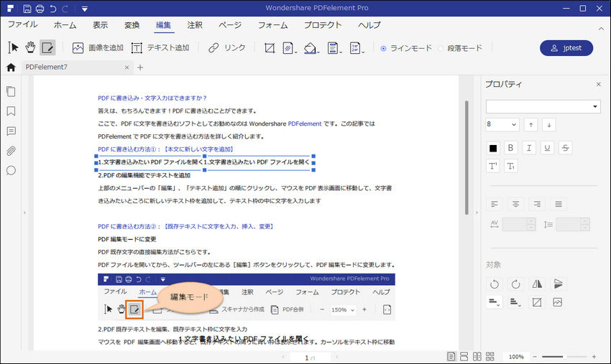611x364 pixels.
Task: Close the プロパティ panel
Action: 599,84
